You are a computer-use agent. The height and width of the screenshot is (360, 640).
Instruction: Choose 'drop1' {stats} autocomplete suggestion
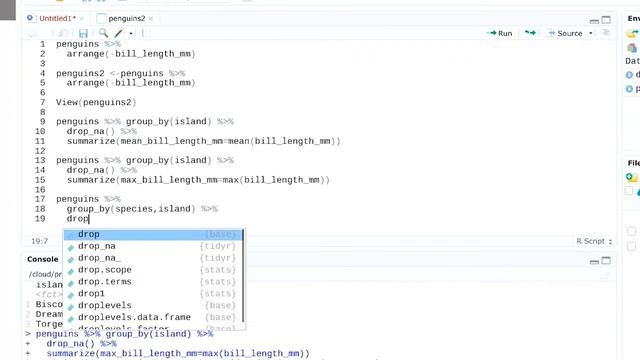click(x=153, y=293)
